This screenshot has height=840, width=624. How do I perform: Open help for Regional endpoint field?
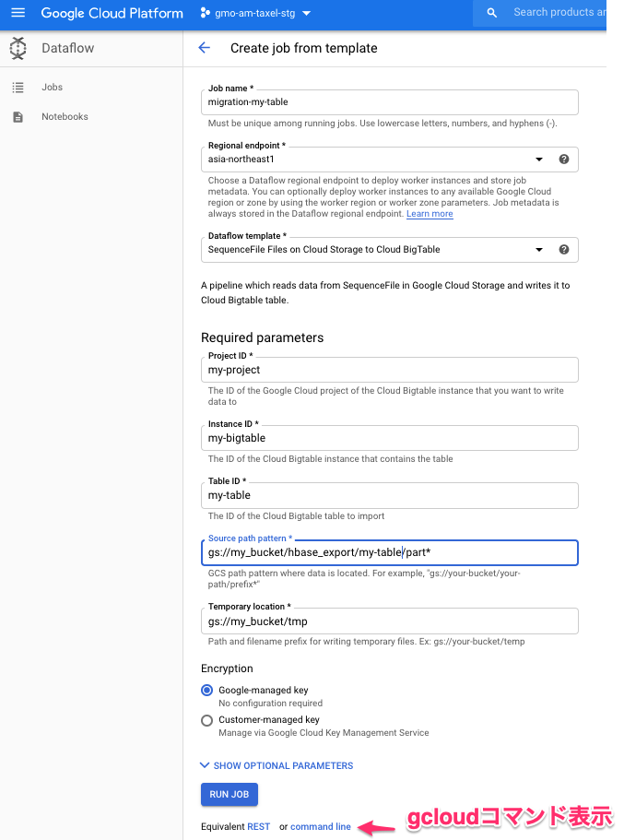pyautogui.click(x=564, y=160)
